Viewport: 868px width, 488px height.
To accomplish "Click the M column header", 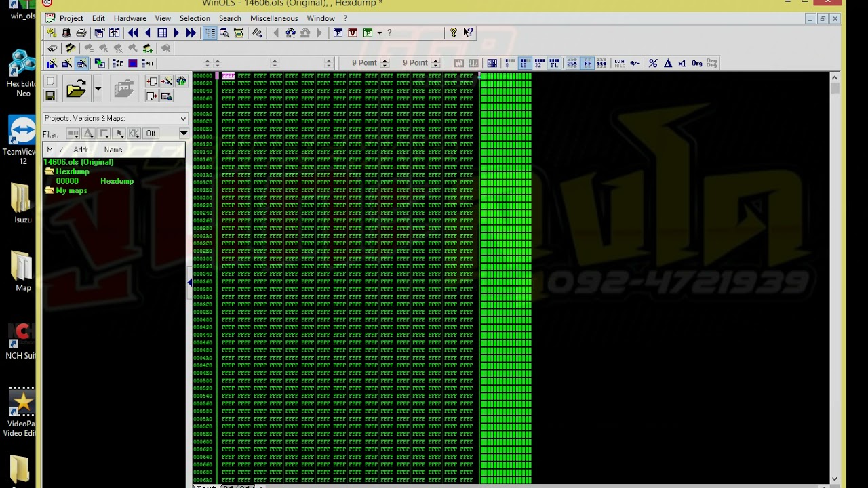I will 50,150.
